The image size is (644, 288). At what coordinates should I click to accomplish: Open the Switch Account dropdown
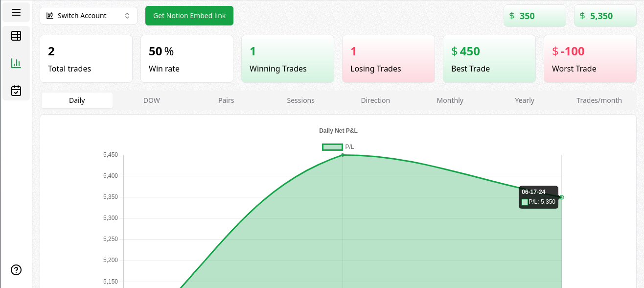coord(89,16)
